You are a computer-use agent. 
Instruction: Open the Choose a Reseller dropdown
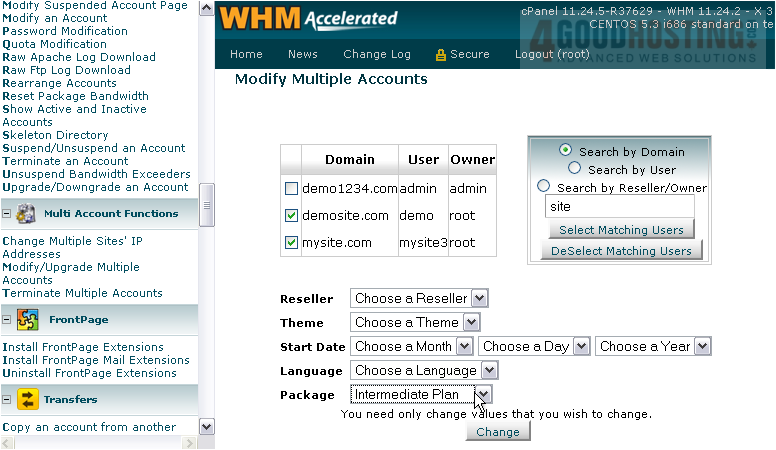[x=419, y=298]
